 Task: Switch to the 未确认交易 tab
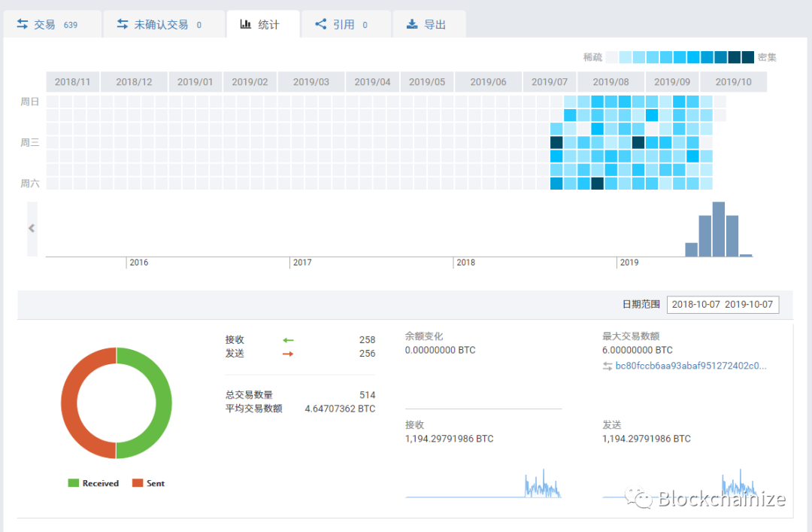[164, 24]
